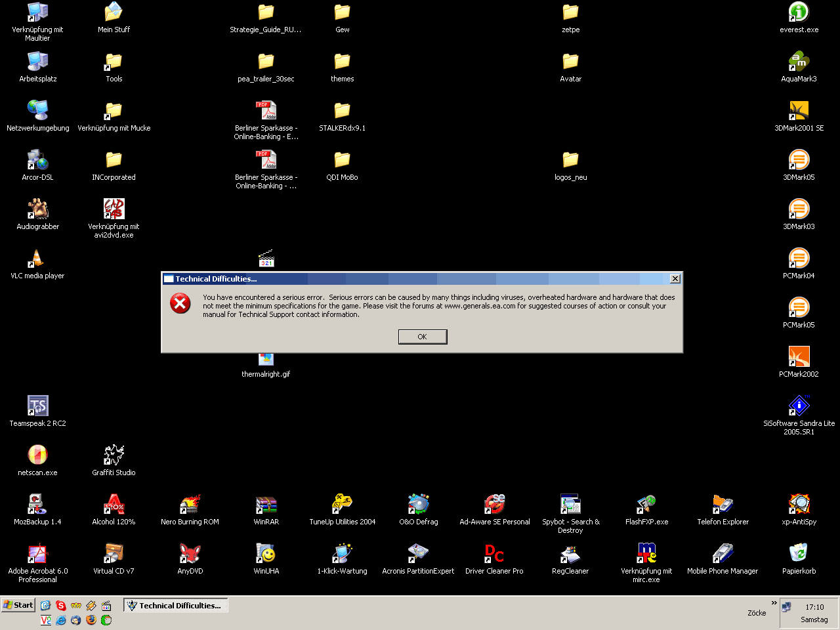Click OK in the Technical Difficulties dialog

tap(423, 337)
